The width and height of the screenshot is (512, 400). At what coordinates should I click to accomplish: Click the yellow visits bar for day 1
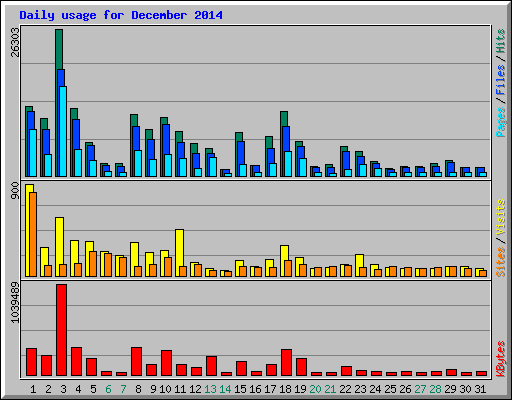28,230
